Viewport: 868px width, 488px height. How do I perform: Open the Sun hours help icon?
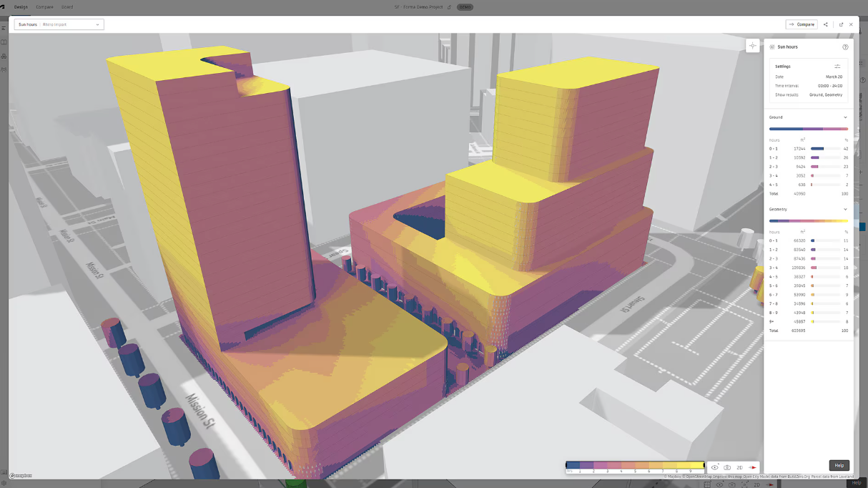click(845, 47)
